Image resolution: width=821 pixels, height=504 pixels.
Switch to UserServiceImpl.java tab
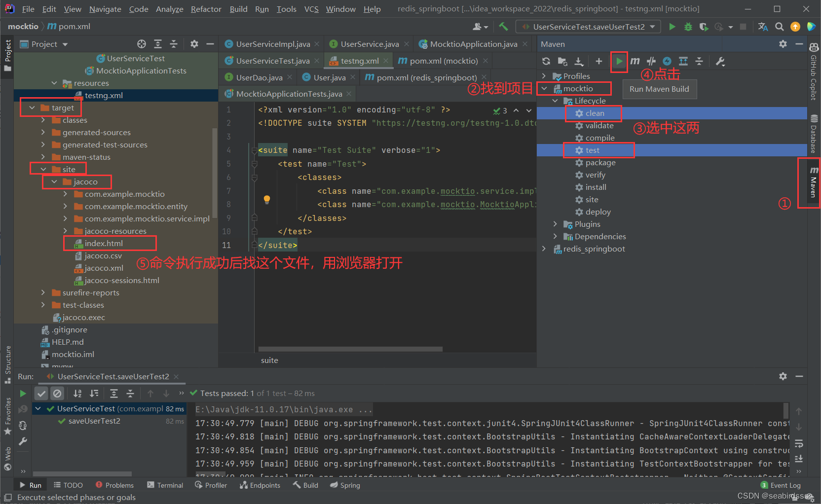(x=272, y=44)
